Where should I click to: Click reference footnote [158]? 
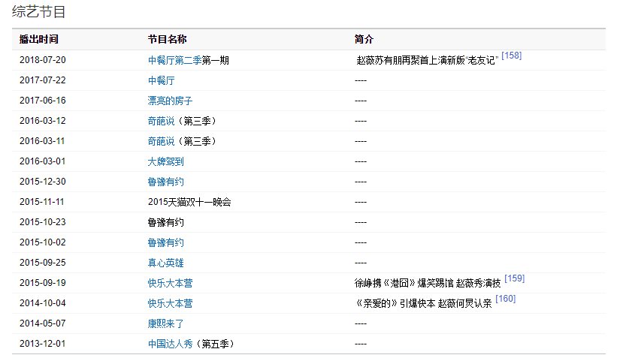(x=511, y=56)
